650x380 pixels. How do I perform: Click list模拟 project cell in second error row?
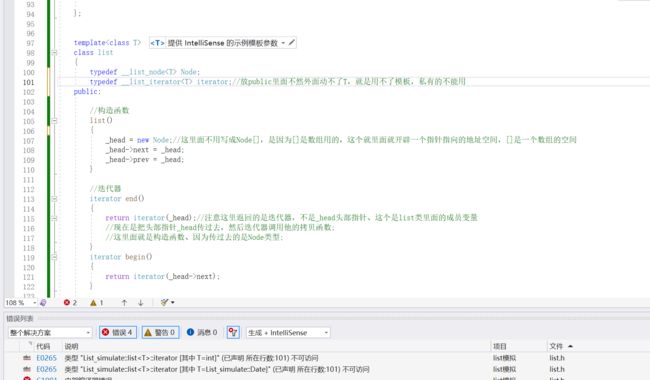pyautogui.click(x=504, y=369)
